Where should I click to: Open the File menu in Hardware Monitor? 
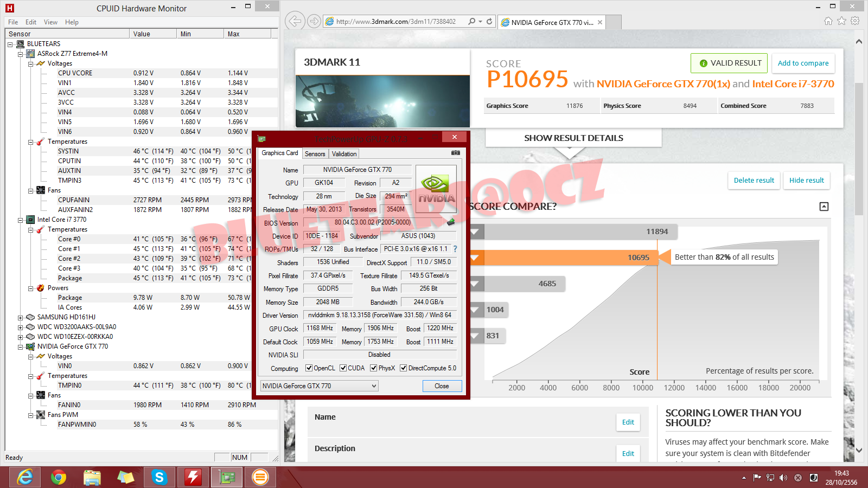coord(13,22)
